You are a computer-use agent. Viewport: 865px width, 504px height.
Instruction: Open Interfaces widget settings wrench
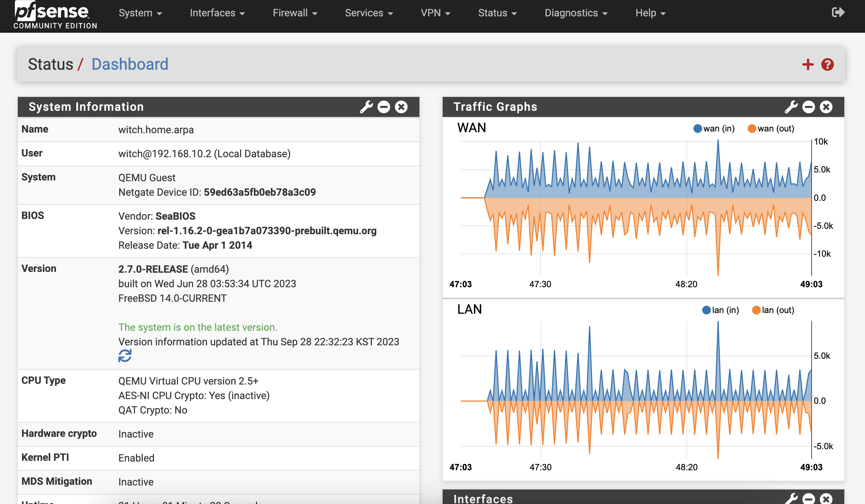[x=792, y=499]
